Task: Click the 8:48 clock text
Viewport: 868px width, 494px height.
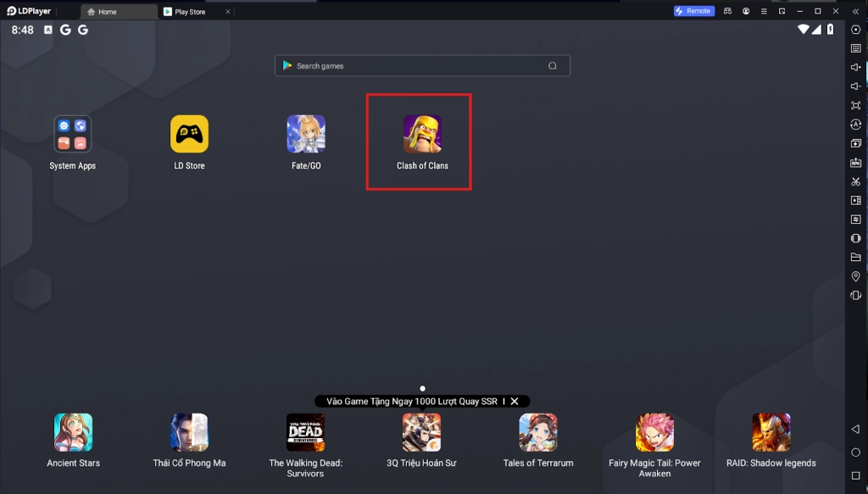Action: coord(23,30)
